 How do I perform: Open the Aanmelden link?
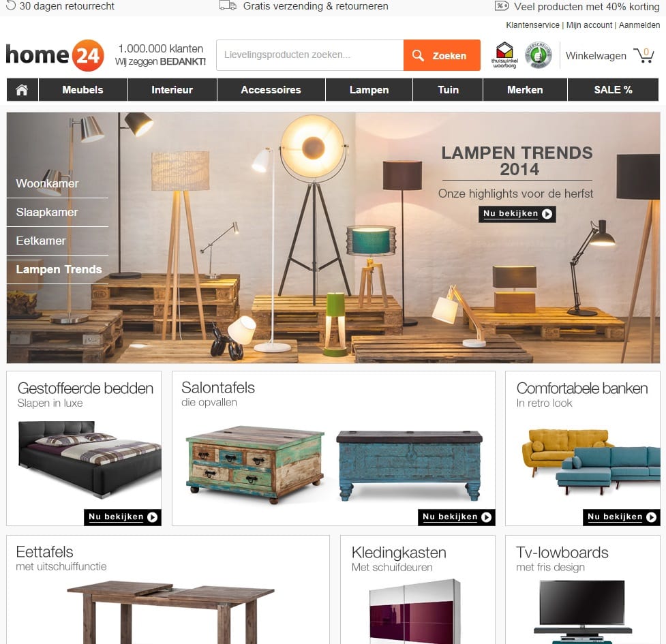click(639, 25)
